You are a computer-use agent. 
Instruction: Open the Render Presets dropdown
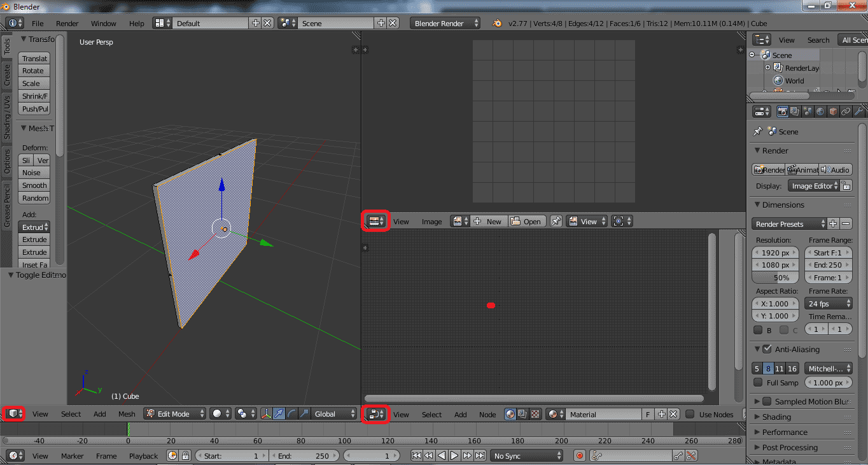[x=789, y=224]
